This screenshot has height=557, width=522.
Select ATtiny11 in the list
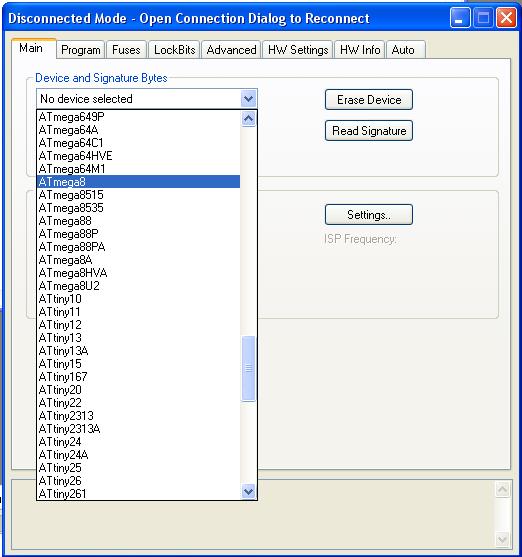point(139,312)
